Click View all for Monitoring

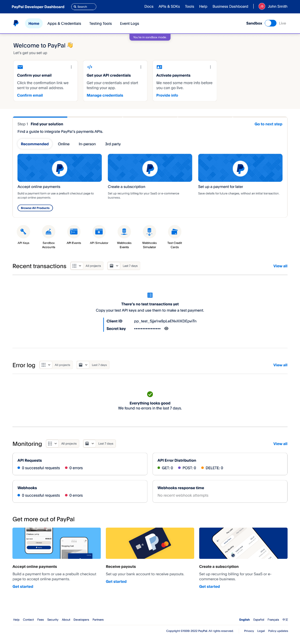point(280,444)
